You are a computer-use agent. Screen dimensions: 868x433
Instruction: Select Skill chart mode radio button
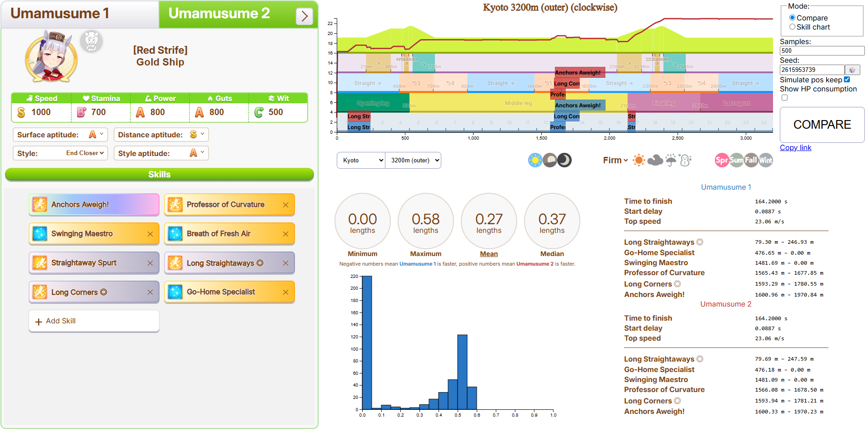pos(792,27)
